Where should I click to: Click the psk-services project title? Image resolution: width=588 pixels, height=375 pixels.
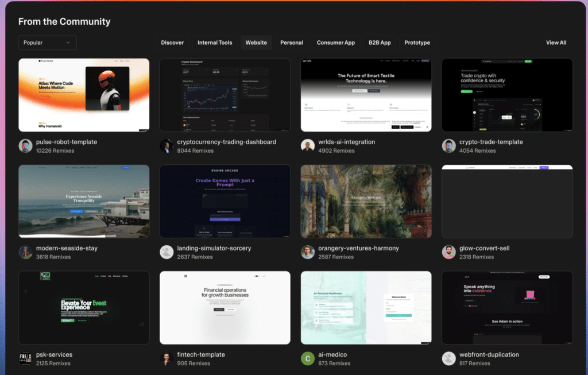pyautogui.click(x=54, y=355)
